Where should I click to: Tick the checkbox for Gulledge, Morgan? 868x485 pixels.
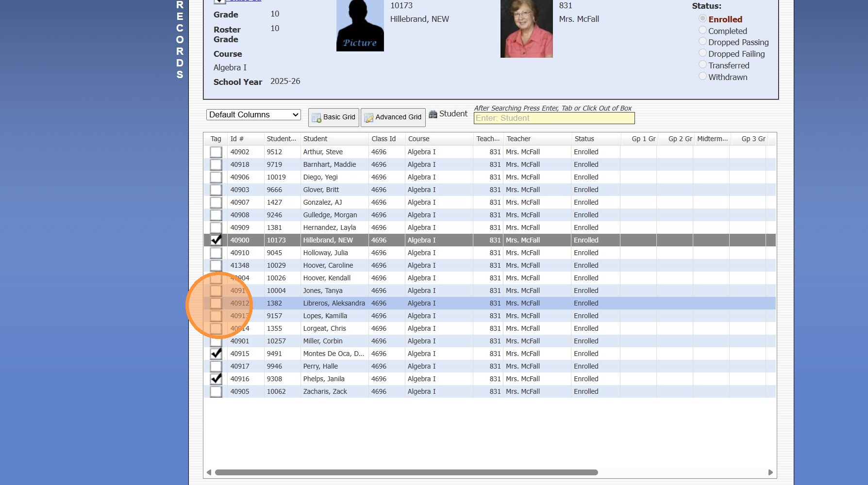coord(216,215)
